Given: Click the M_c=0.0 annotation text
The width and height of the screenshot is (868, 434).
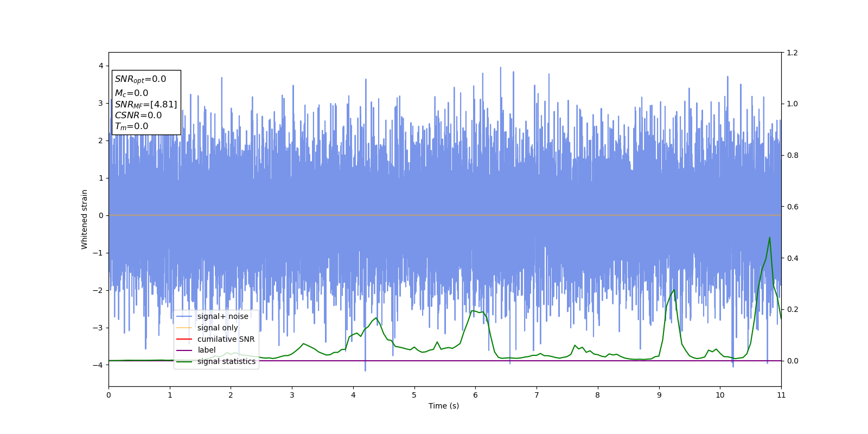Looking at the screenshot, I should coord(131,93).
